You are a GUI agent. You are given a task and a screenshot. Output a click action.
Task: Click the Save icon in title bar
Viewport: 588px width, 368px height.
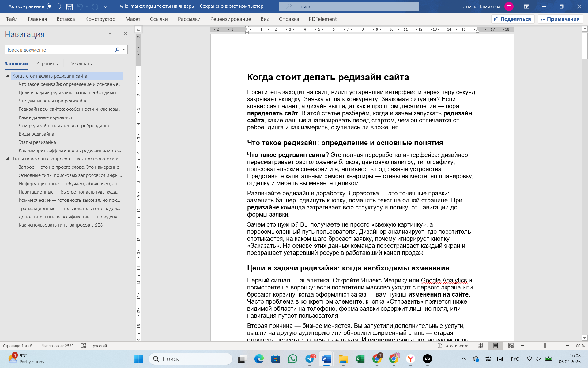click(x=70, y=6)
